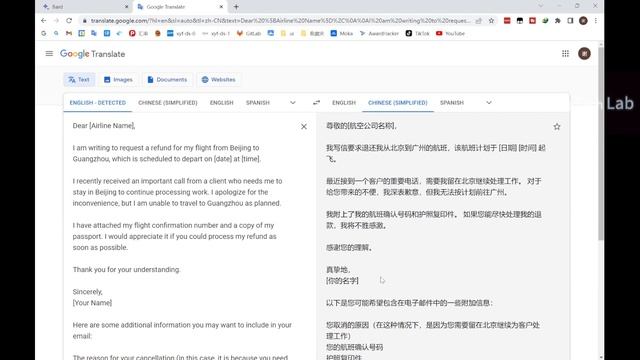640x360 pixels.
Task: Open the tab search dropdown
Action: (x=540, y=6)
